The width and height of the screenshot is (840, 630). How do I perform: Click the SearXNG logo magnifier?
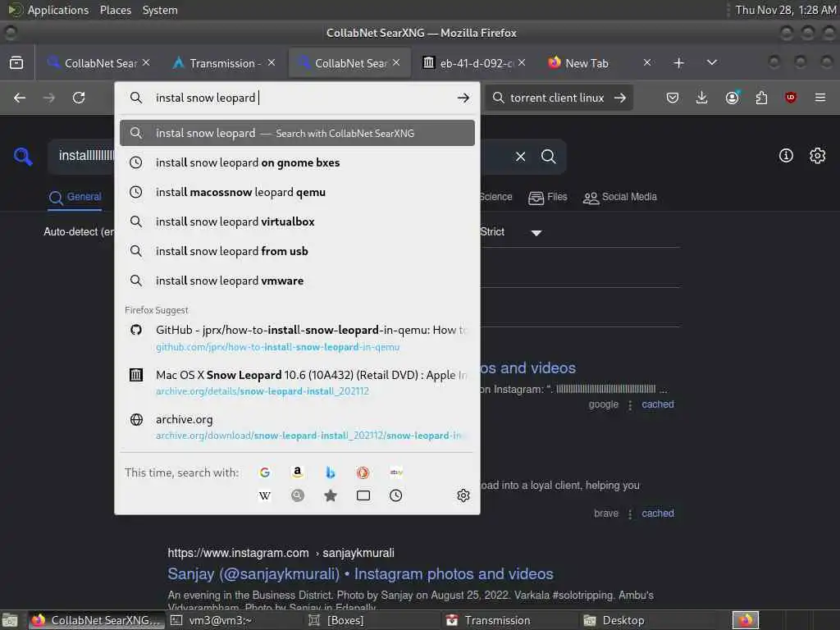23,157
